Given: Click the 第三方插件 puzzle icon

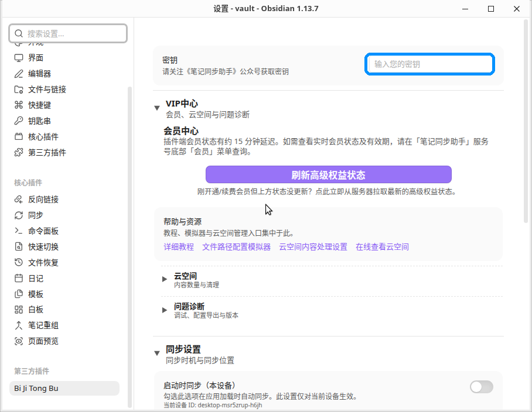Looking at the screenshot, I should 19,153.
